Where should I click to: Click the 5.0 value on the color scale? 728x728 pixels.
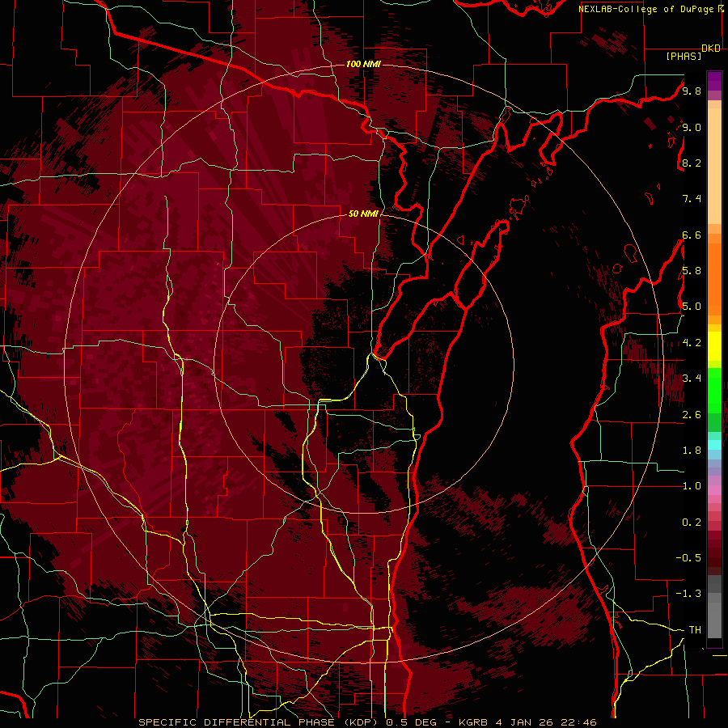coord(692,307)
